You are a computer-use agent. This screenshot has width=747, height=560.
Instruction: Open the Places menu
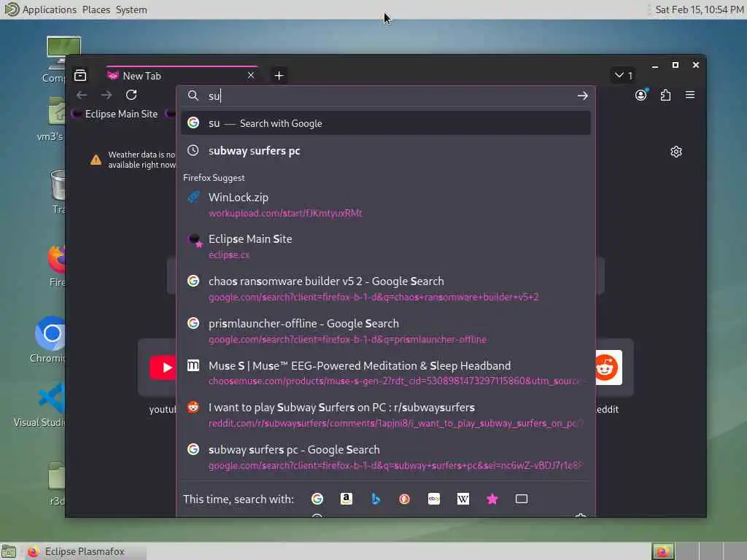96,9
